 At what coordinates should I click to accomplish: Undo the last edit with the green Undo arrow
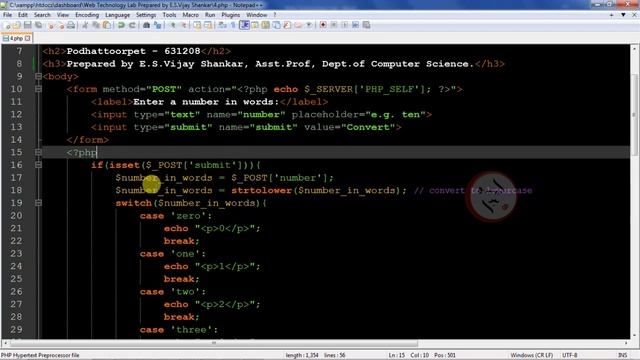121,25
